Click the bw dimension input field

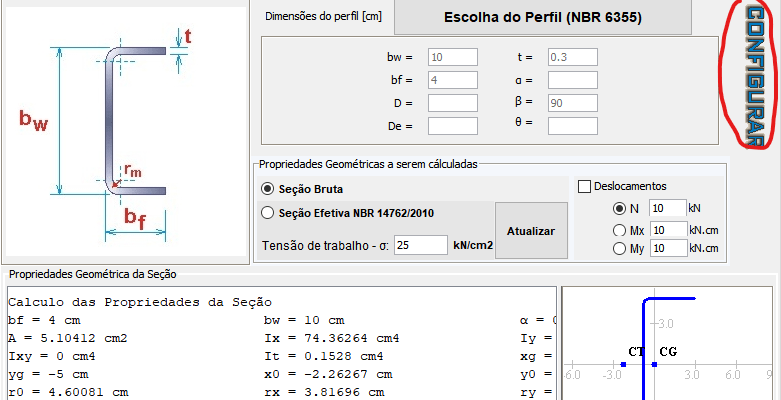tap(453, 58)
